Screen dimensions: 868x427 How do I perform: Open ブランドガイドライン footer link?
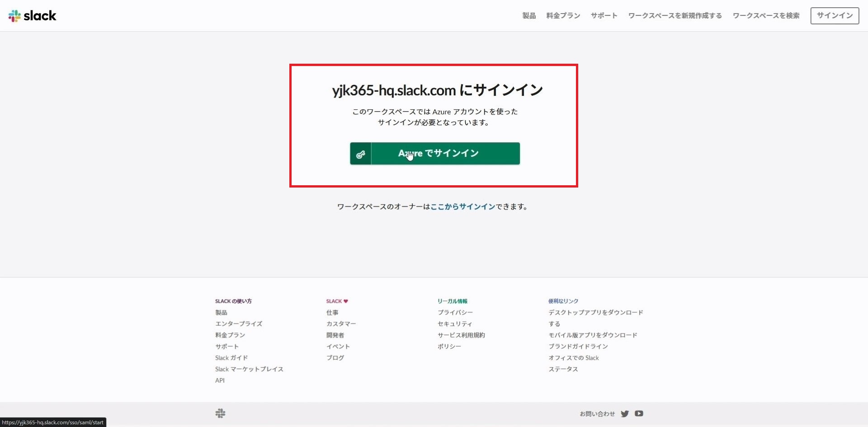(x=578, y=346)
